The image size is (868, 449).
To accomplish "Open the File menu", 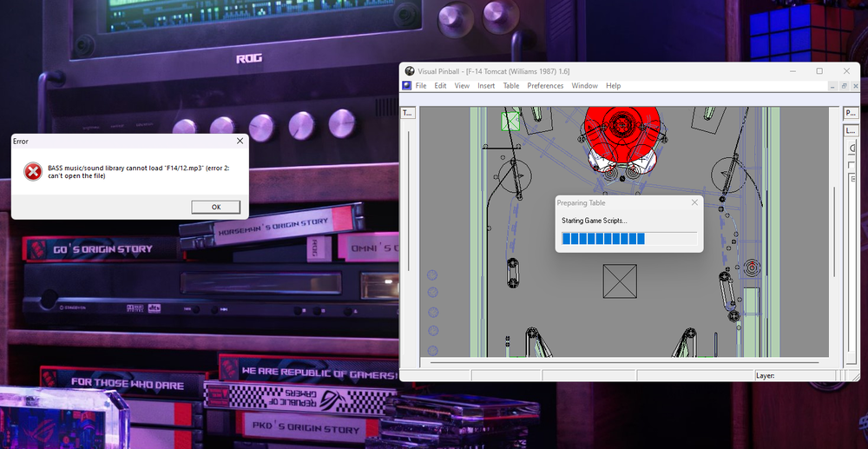I will (421, 86).
